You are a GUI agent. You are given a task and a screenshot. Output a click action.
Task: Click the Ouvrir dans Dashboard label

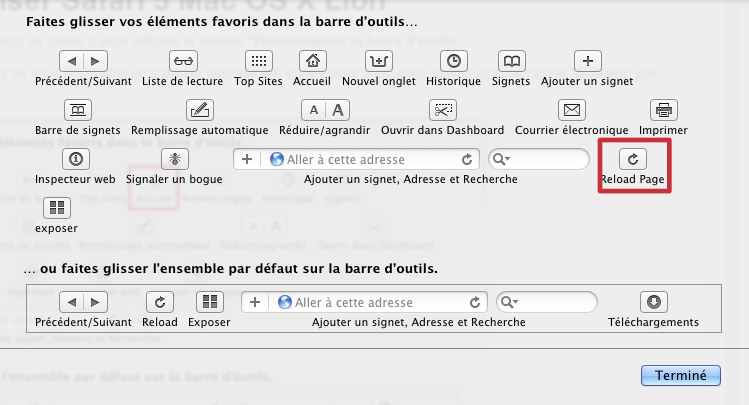(x=442, y=130)
